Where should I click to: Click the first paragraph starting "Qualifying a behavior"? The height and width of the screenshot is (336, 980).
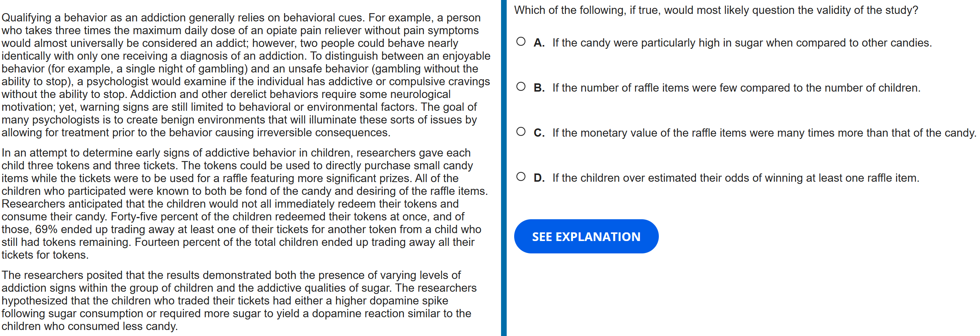click(246, 75)
